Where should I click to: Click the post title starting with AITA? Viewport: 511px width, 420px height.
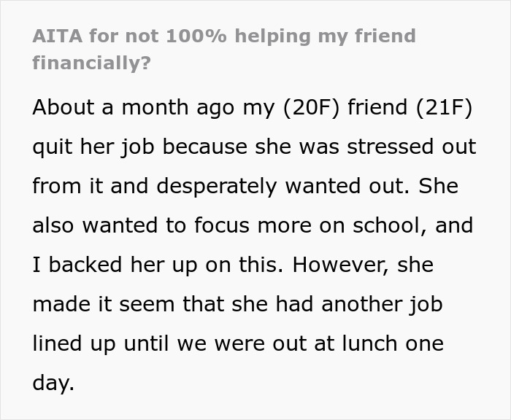(x=223, y=36)
